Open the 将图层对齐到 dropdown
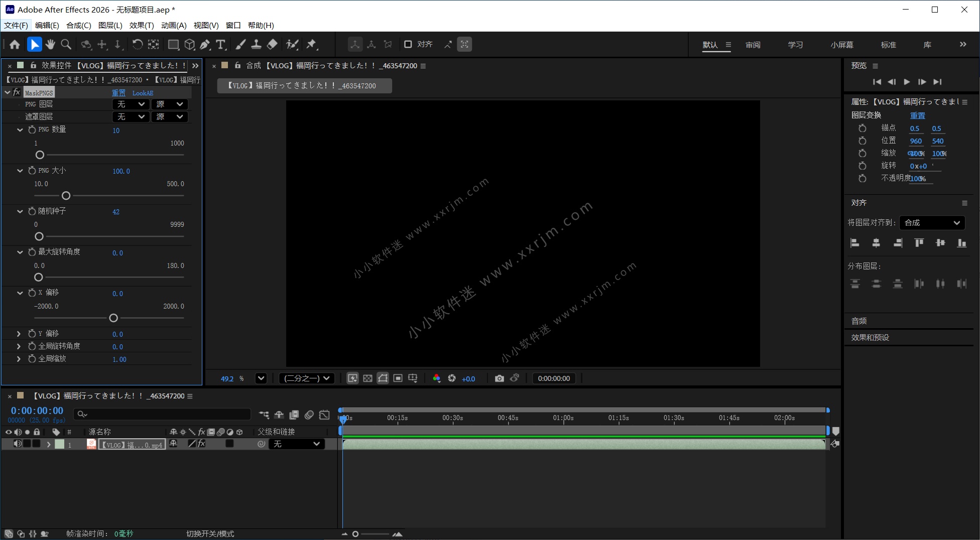This screenshot has height=540, width=980. point(932,223)
